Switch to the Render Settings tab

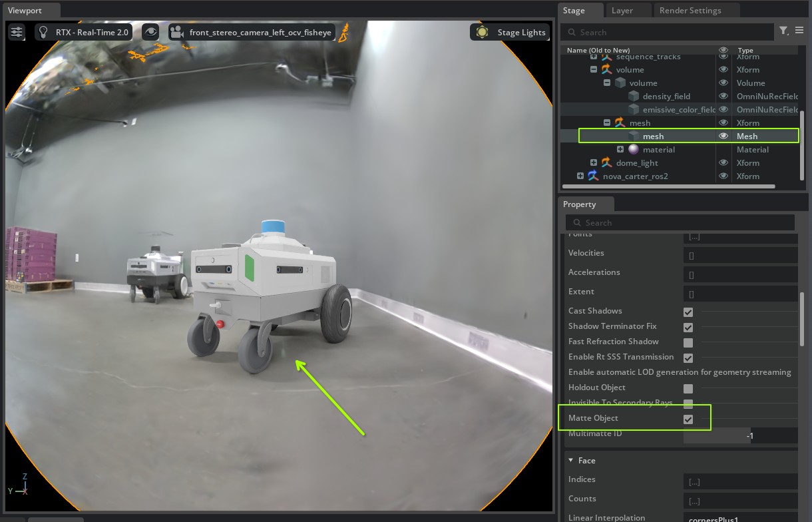[690, 11]
